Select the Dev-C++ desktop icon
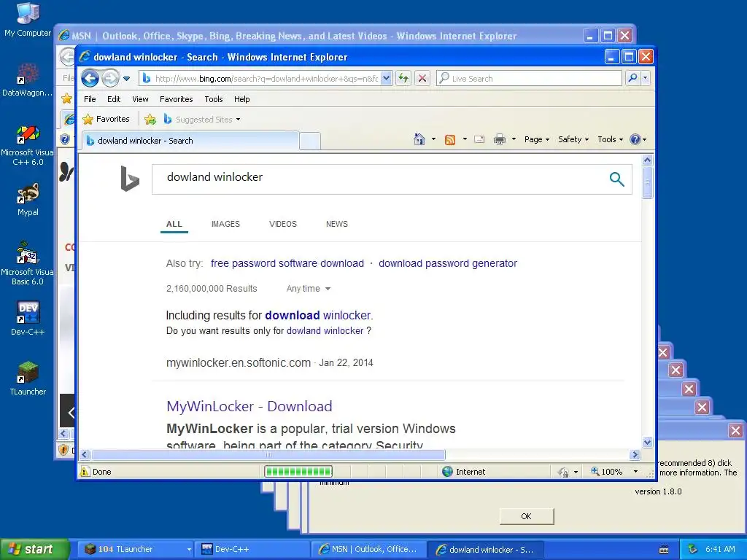747x560 pixels. 28,319
